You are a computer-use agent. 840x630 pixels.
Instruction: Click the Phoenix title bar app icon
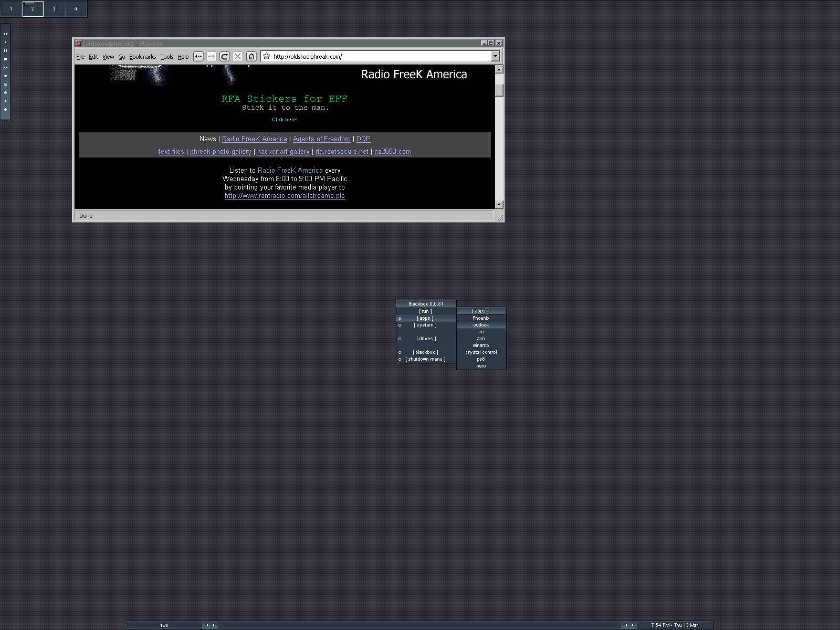(x=78, y=43)
